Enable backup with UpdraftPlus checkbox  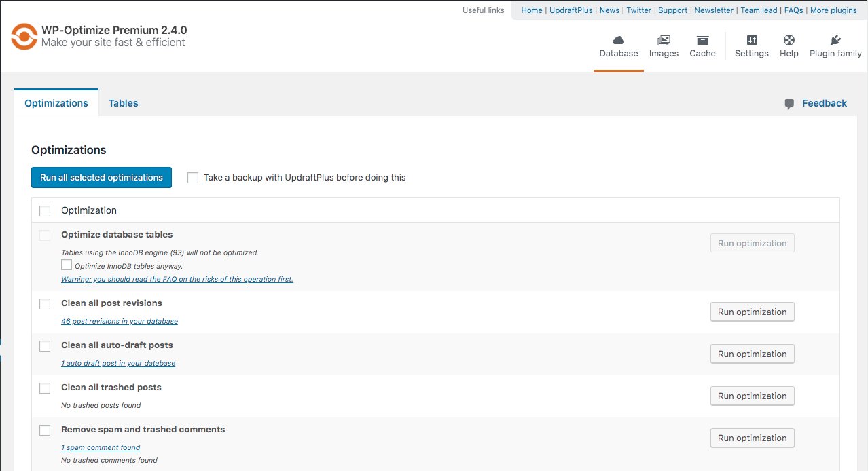pos(193,178)
